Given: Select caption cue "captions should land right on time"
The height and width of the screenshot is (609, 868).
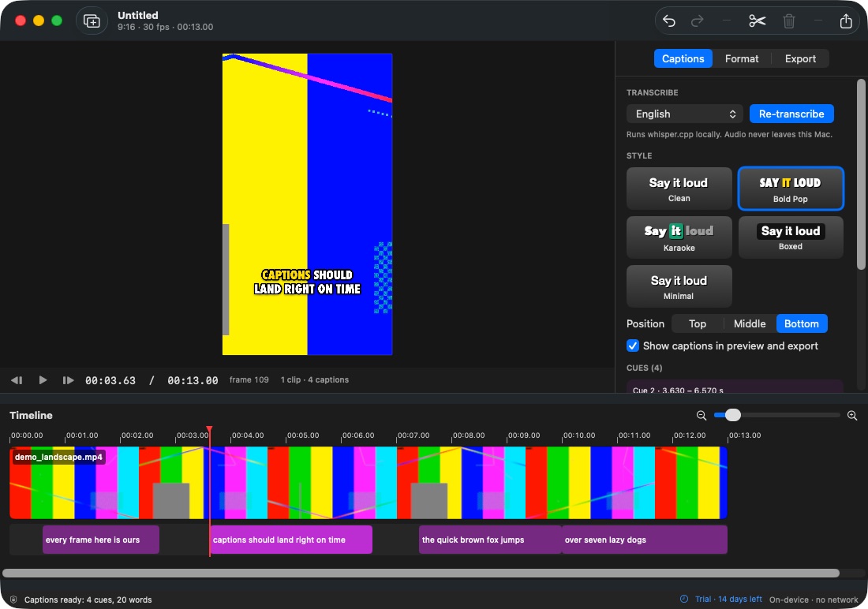Looking at the screenshot, I should [x=290, y=540].
